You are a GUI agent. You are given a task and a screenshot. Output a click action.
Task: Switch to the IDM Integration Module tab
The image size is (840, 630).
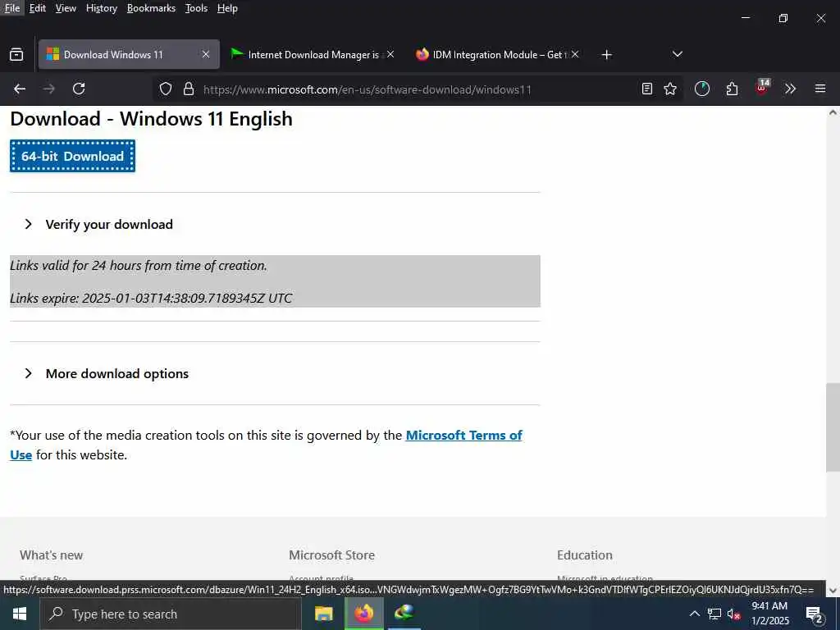(x=497, y=55)
